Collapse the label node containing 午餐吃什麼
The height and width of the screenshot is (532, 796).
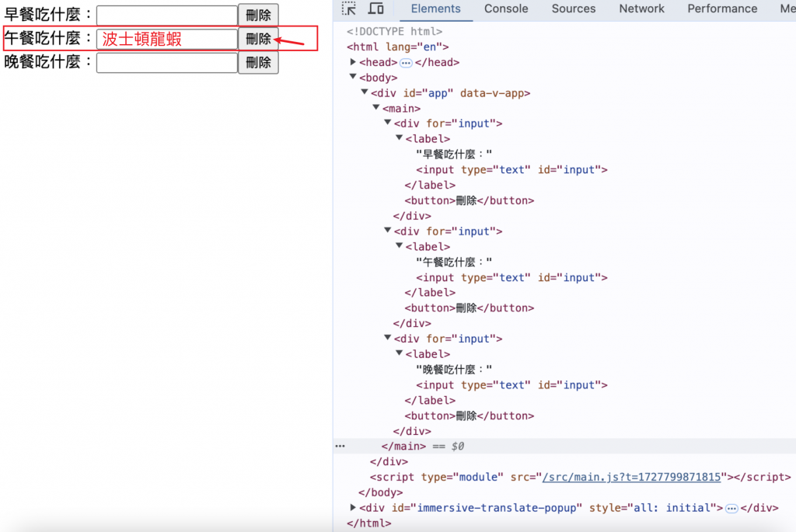(400, 246)
